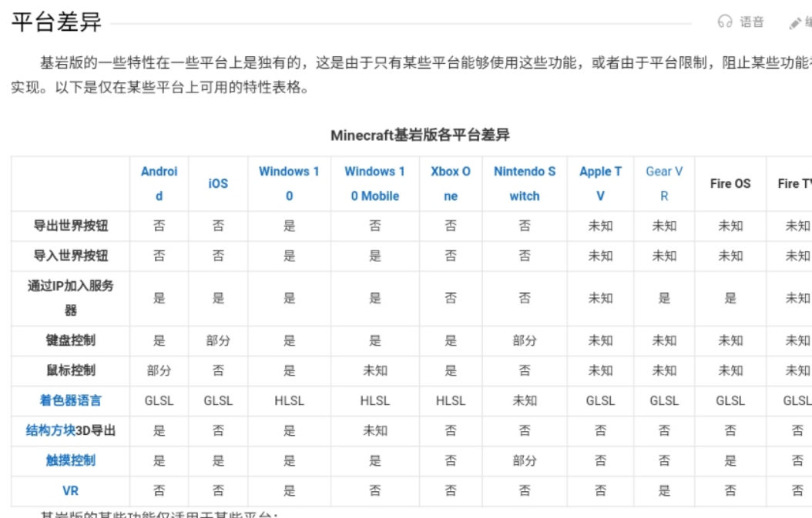Click the 通过IP加入服务器 row label

(70, 298)
